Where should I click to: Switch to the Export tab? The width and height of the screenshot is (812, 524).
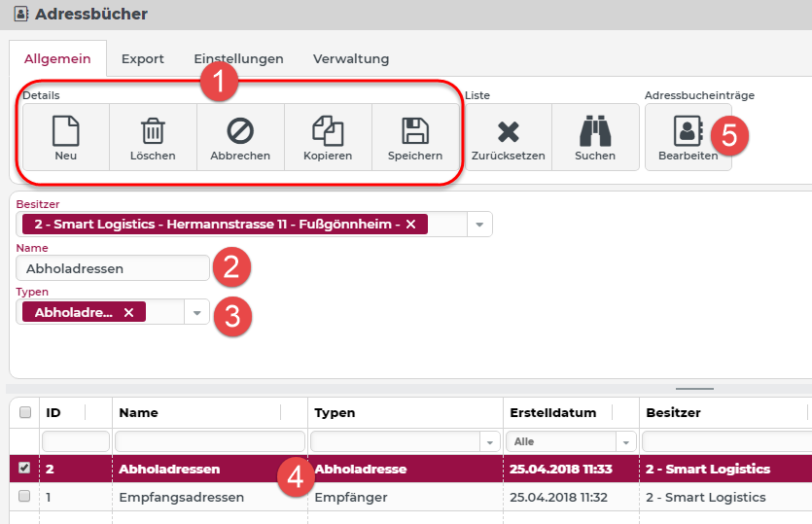[142, 59]
